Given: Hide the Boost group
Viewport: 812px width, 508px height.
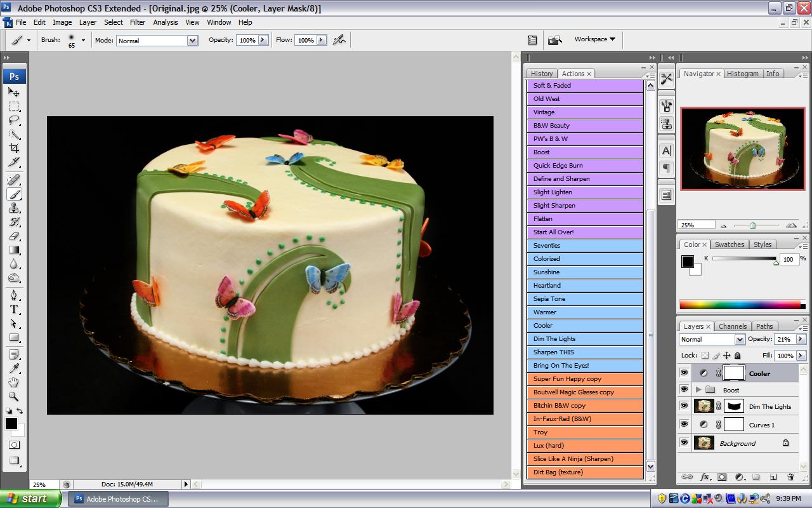Looking at the screenshot, I should (x=684, y=390).
